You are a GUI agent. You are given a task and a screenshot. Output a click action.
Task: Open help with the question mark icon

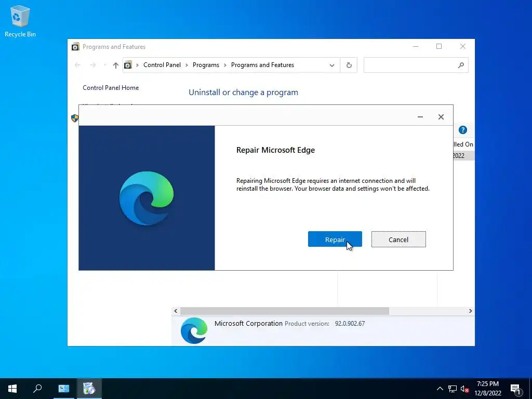click(x=463, y=130)
